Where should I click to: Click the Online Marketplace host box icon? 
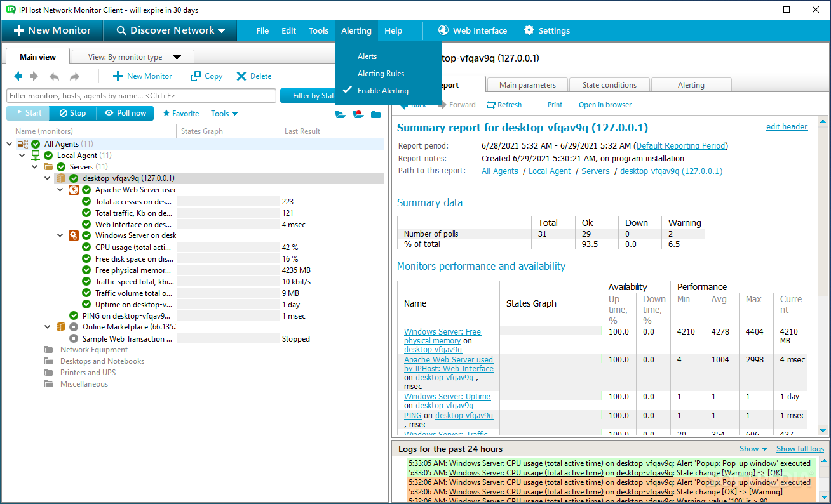[x=61, y=327]
